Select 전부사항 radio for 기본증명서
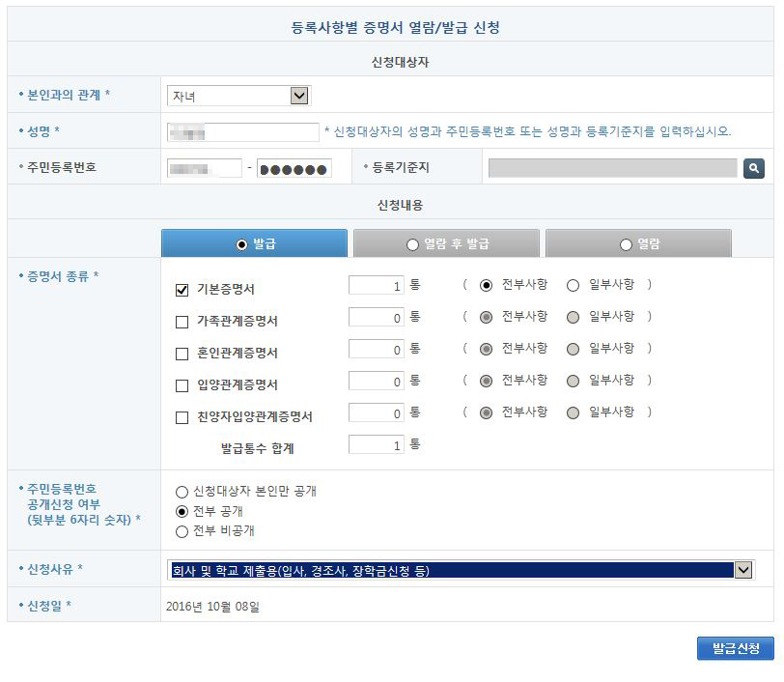784x682 pixels. tap(486, 286)
